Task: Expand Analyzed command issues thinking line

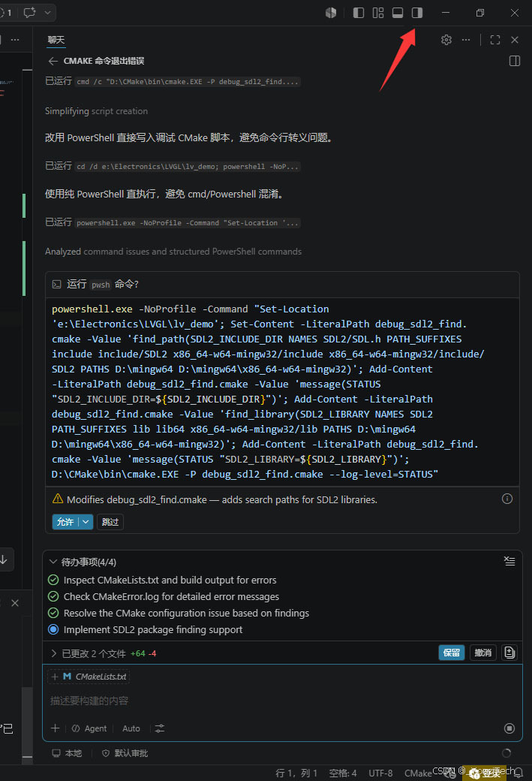Action: [173, 252]
